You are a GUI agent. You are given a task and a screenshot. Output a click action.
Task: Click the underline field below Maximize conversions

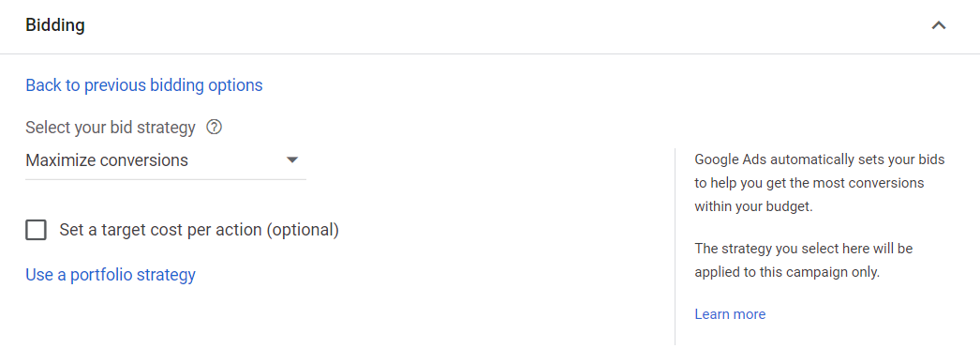[x=165, y=179]
